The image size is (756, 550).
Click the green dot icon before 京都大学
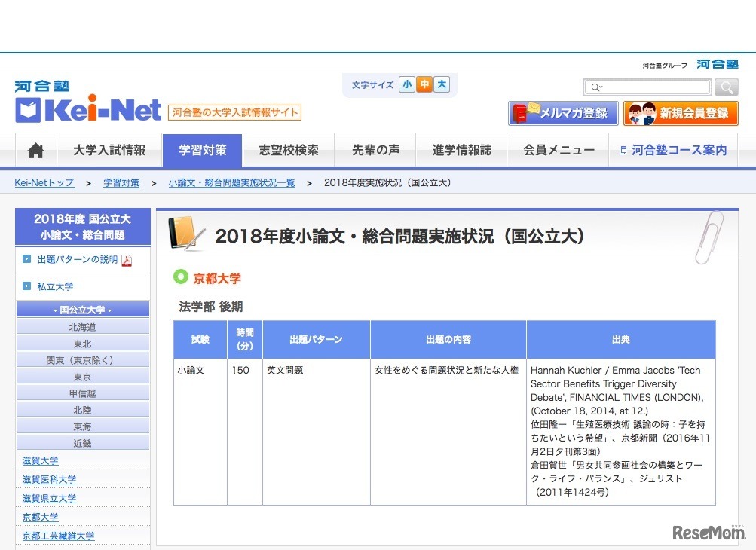click(180, 277)
